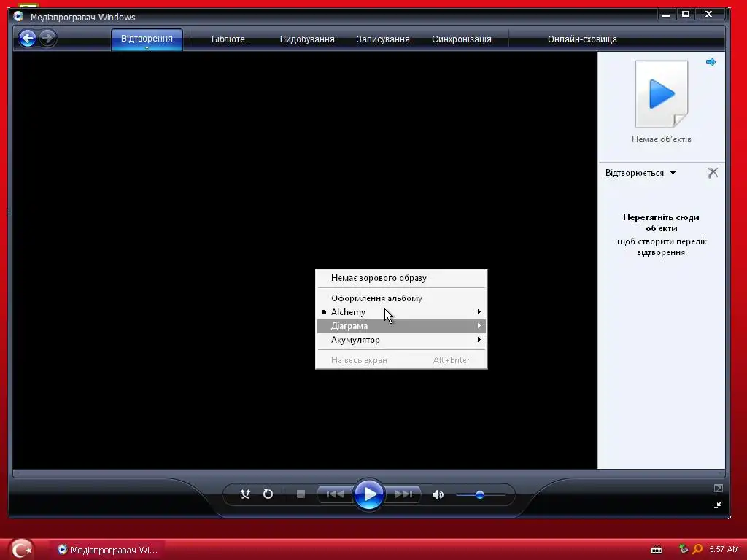
Task: Expand the arrow under Відтворення tab
Action: click(147, 47)
